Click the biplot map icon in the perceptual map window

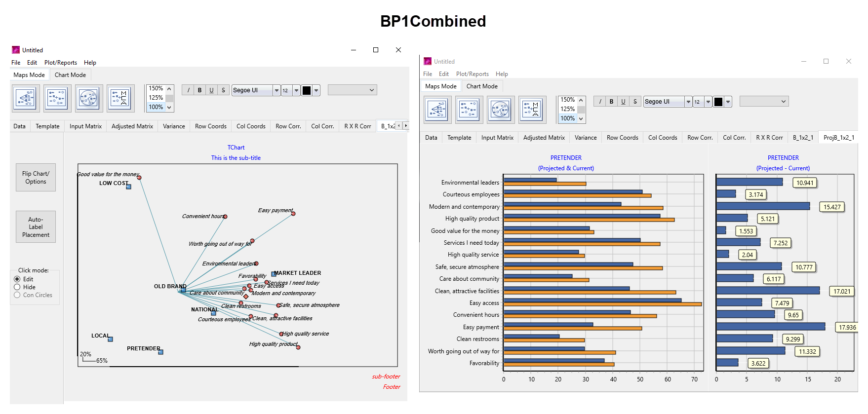26,98
